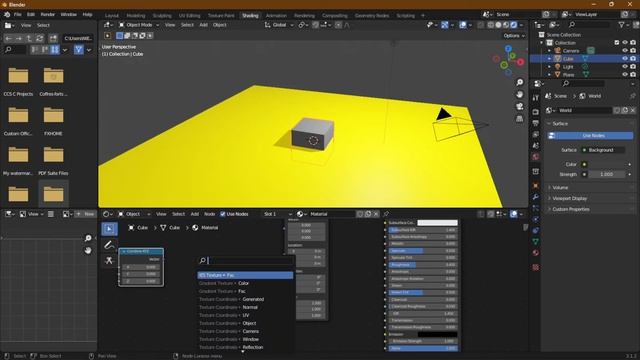Viewport: 640px width, 360px height.
Task: Select the Select Box tool in node editor
Action: [109, 229]
